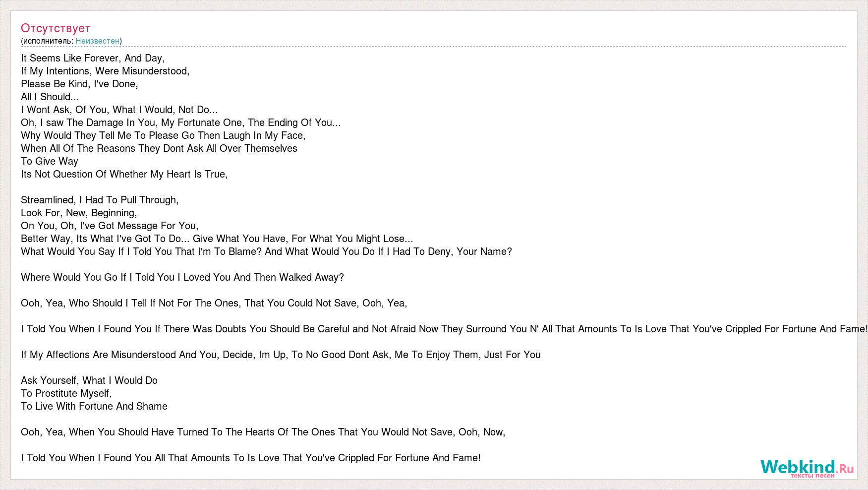This screenshot has height=490, width=868.
Task: Click the line "It Seems Like Forever, And Day,"
Action: (x=93, y=58)
